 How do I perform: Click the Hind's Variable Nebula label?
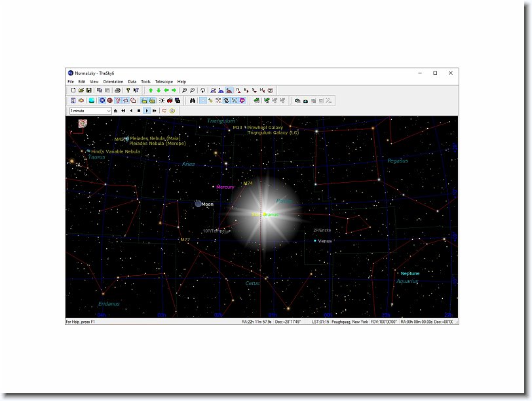(115, 151)
